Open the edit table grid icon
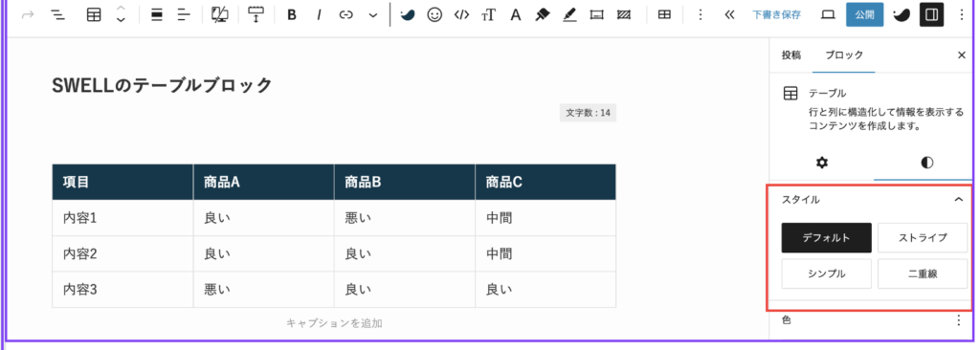The width and height of the screenshot is (980, 350). click(x=664, y=15)
